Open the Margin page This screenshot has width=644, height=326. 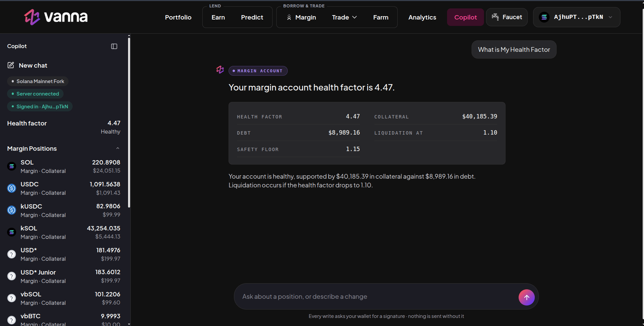(306, 17)
